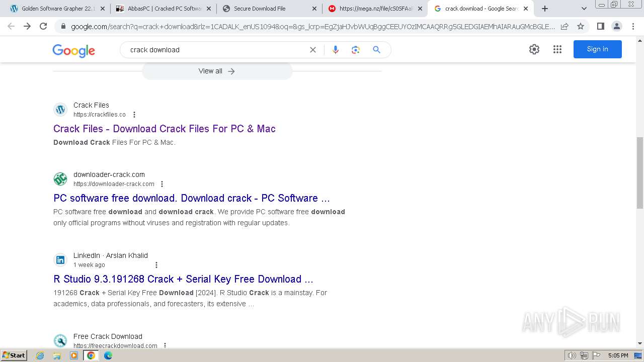
Task: Bookmark this page with the star icon
Action: pyautogui.click(x=581, y=26)
